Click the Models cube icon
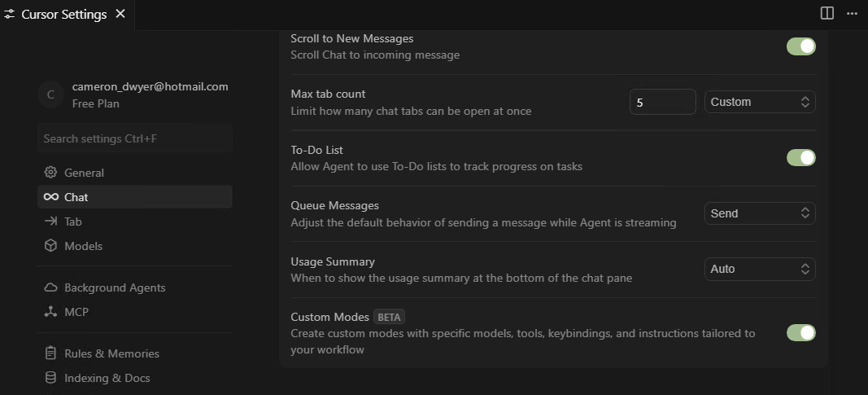The image size is (868, 395). pyautogui.click(x=50, y=246)
